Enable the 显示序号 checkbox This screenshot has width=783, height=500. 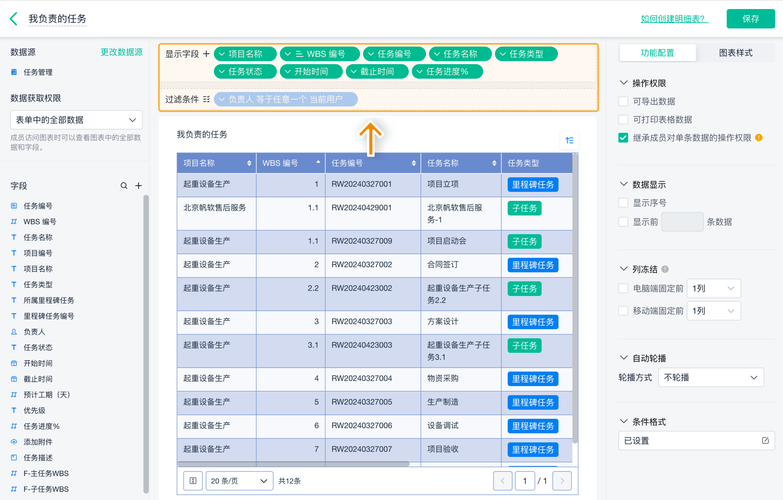pyautogui.click(x=623, y=203)
